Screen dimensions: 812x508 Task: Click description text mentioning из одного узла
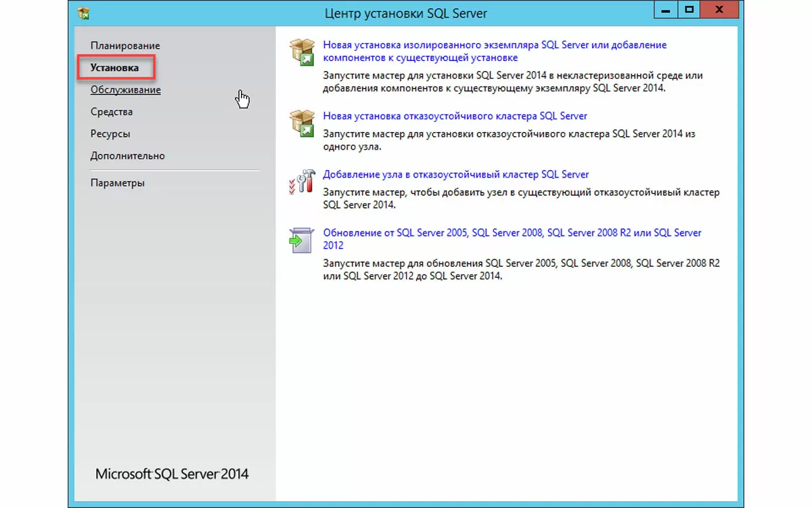tap(509, 140)
